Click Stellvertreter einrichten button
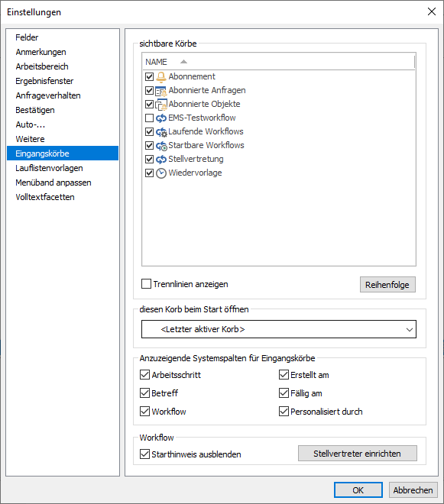The height and width of the screenshot is (504, 444). click(x=358, y=453)
